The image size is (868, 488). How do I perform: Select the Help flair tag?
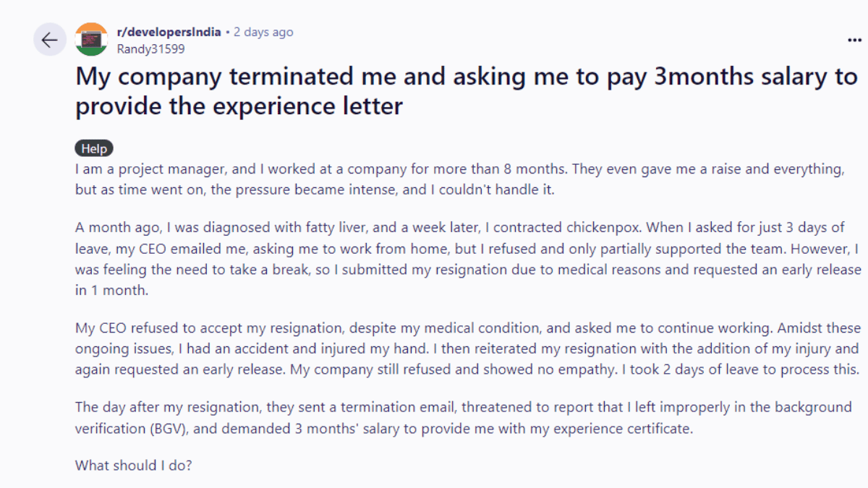pyautogui.click(x=94, y=149)
